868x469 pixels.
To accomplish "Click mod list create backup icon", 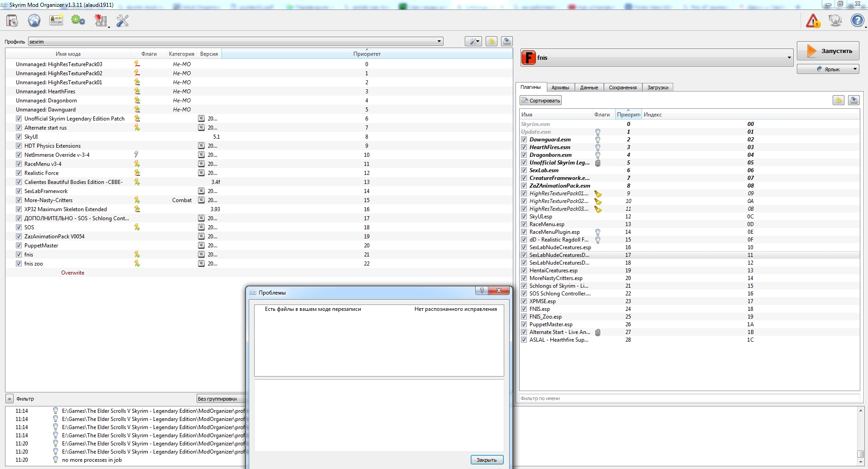I will tap(507, 41).
